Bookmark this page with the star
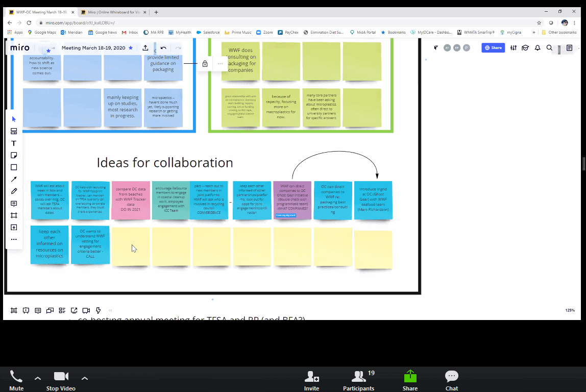 (x=539, y=23)
